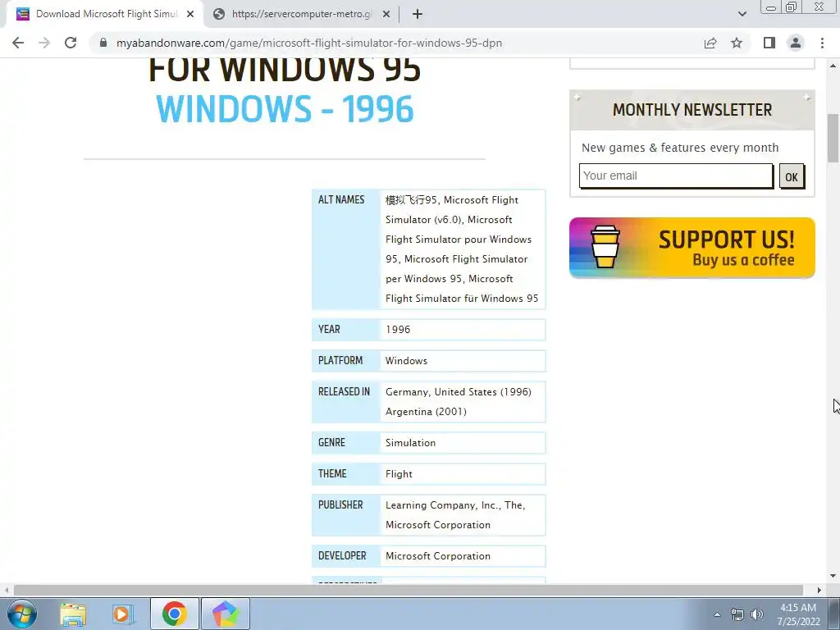Select the Chrome taskbar button
Image resolution: width=840 pixels, height=630 pixels.
174,614
